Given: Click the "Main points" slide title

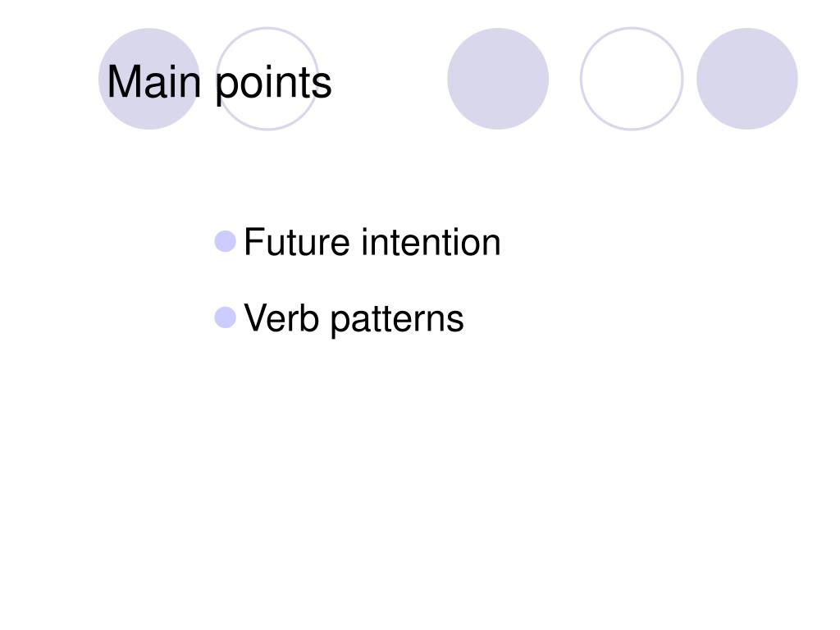Looking at the screenshot, I should [219, 83].
